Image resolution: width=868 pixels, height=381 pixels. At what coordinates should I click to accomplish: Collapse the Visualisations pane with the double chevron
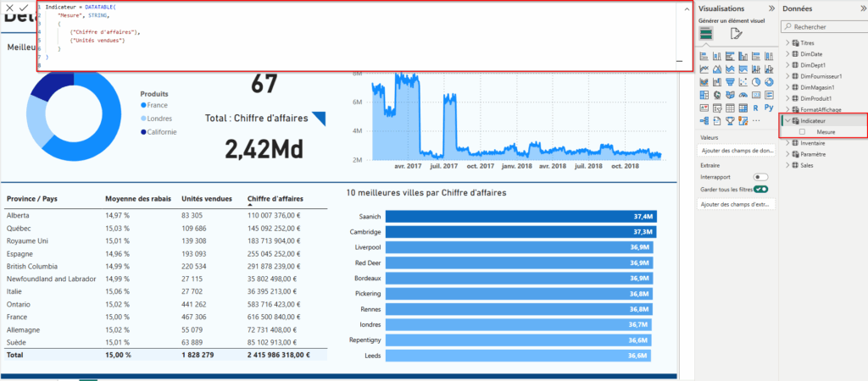770,8
